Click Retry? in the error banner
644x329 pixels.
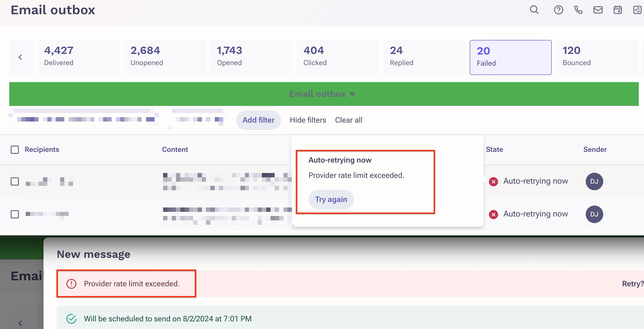pos(633,284)
